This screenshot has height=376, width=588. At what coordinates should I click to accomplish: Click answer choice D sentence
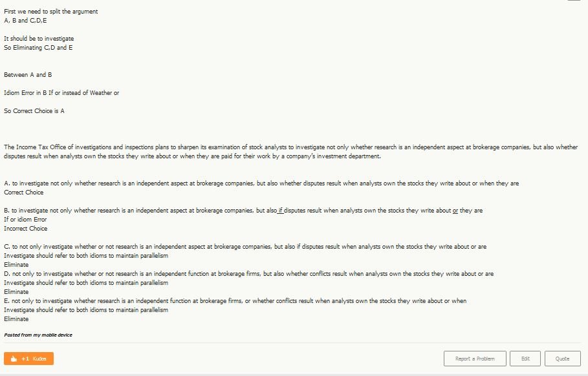click(248, 274)
